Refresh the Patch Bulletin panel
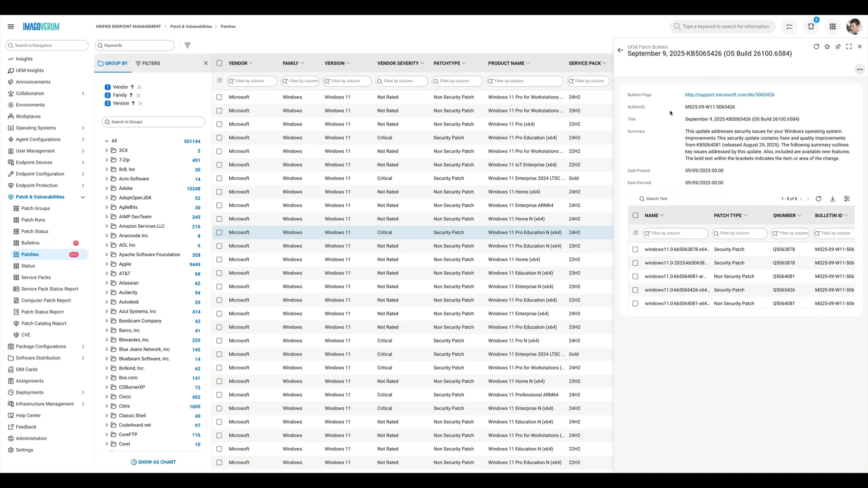 point(816,47)
